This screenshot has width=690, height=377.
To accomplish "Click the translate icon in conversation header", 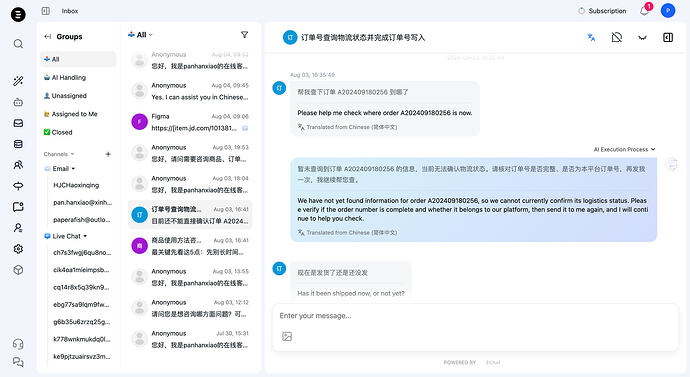I will point(591,38).
